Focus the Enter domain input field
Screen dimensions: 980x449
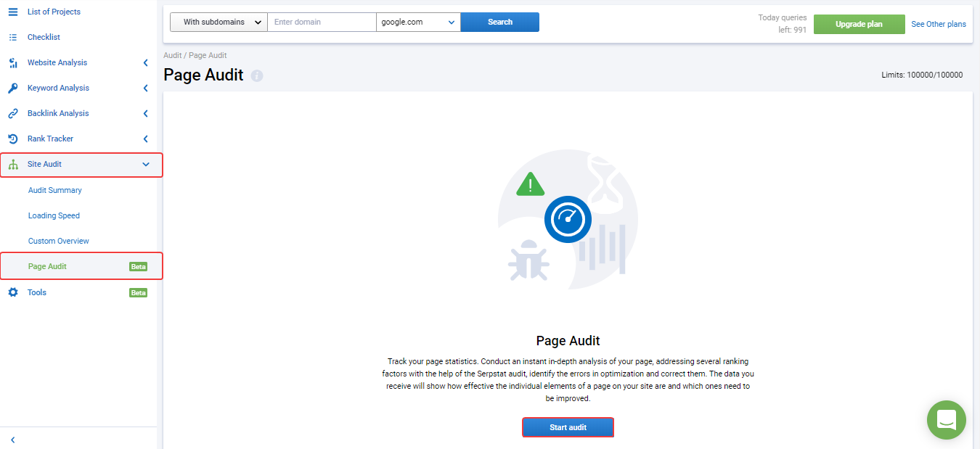(322, 22)
